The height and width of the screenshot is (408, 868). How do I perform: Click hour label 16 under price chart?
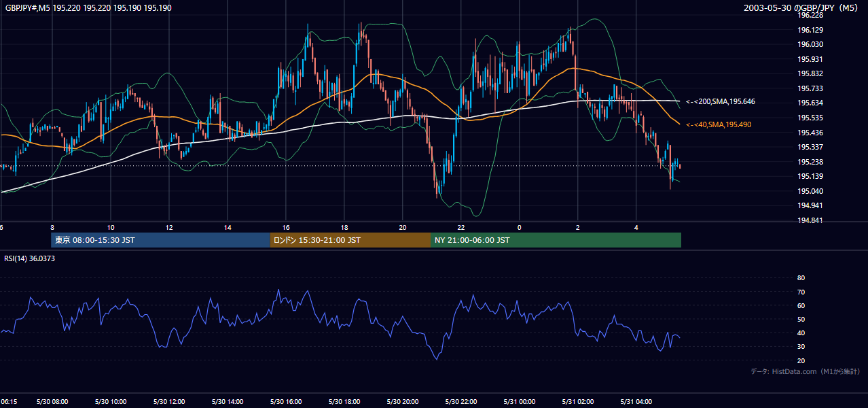(x=286, y=228)
